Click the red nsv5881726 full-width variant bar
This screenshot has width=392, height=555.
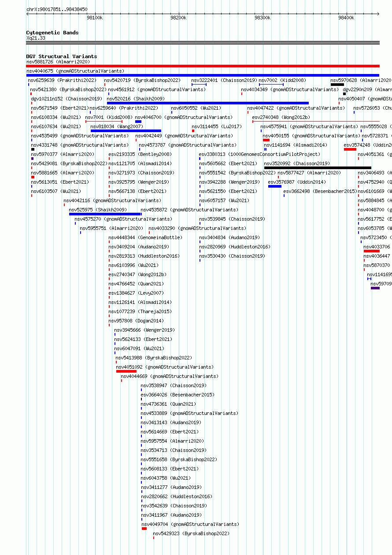203,66
